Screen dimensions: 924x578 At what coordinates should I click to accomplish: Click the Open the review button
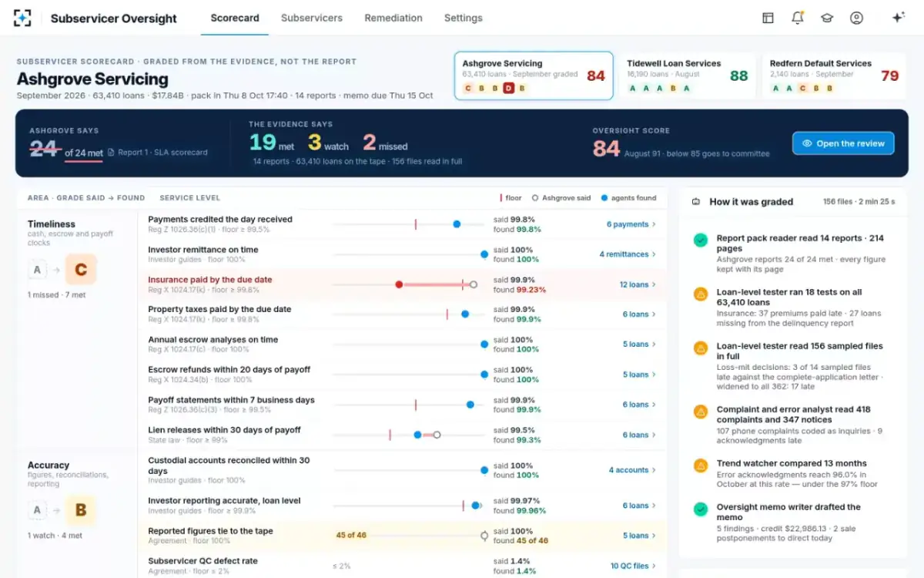click(x=843, y=143)
